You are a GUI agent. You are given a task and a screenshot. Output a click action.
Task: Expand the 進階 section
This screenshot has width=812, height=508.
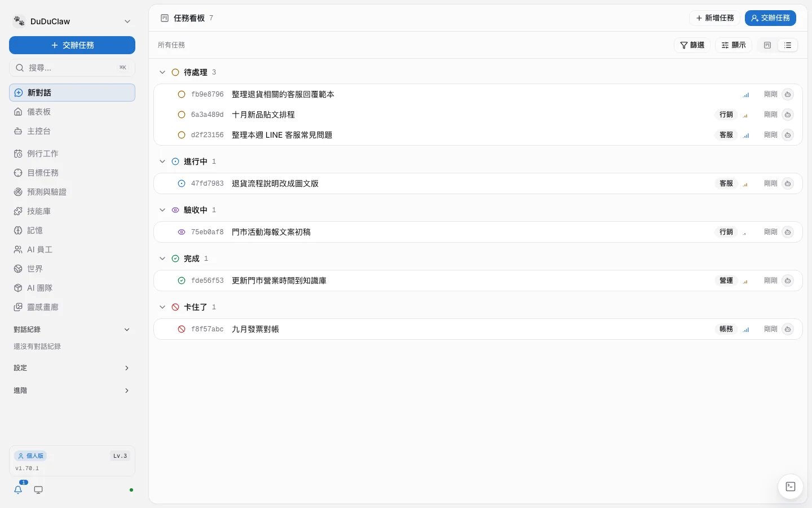(72, 391)
